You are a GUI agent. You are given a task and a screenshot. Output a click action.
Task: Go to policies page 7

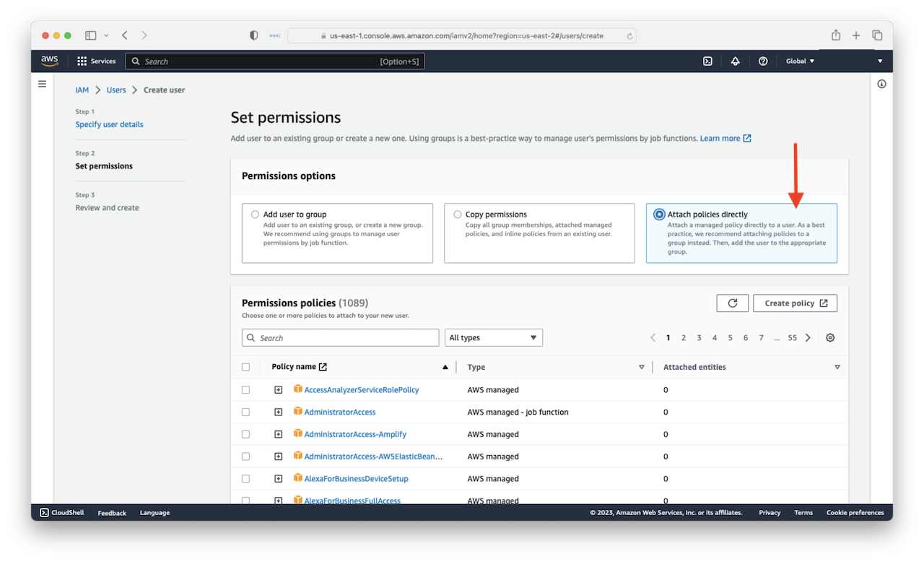click(x=761, y=338)
